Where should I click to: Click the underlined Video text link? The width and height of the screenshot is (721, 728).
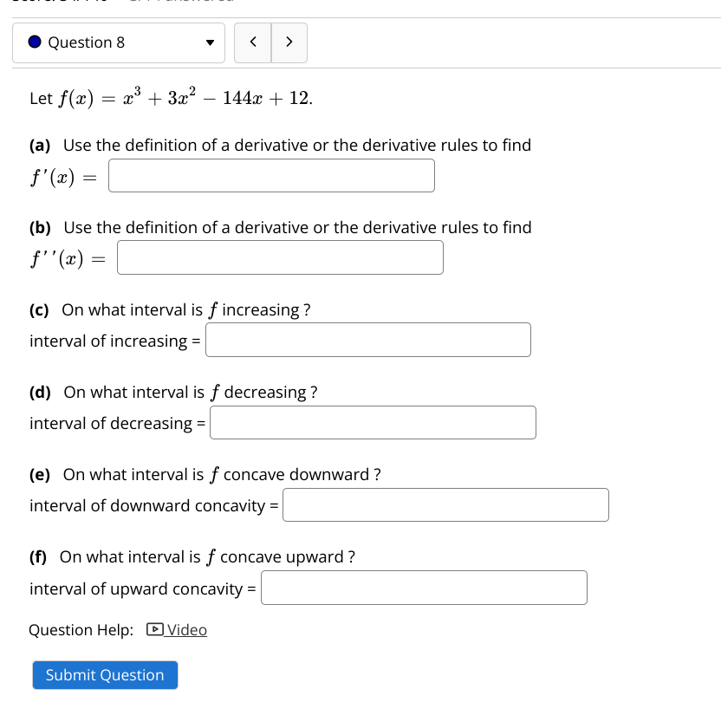187,630
